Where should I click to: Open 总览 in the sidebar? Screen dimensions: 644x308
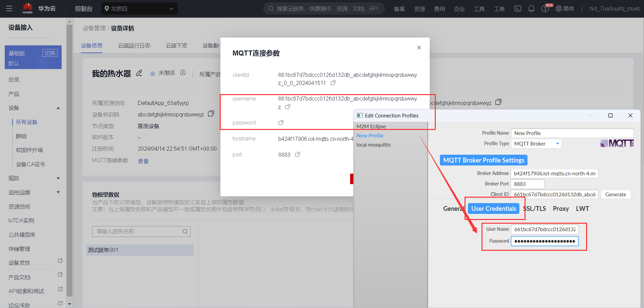(x=14, y=80)
